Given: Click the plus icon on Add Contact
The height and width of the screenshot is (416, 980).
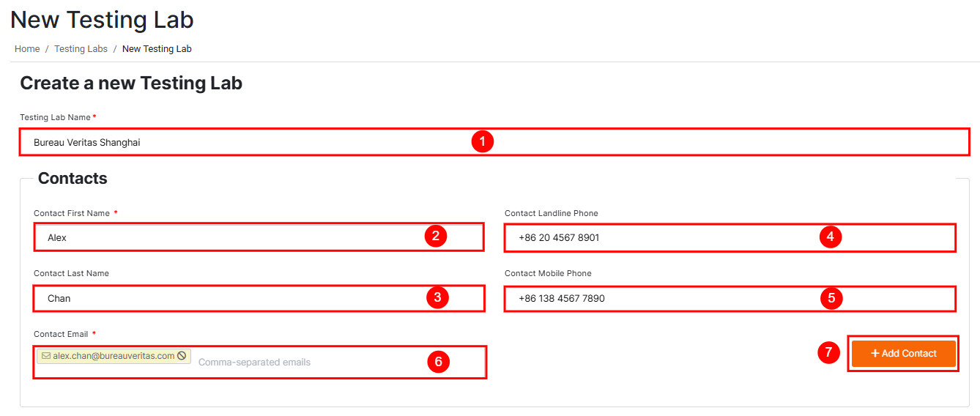Looking at the screenshot, I should click(875, 354).
